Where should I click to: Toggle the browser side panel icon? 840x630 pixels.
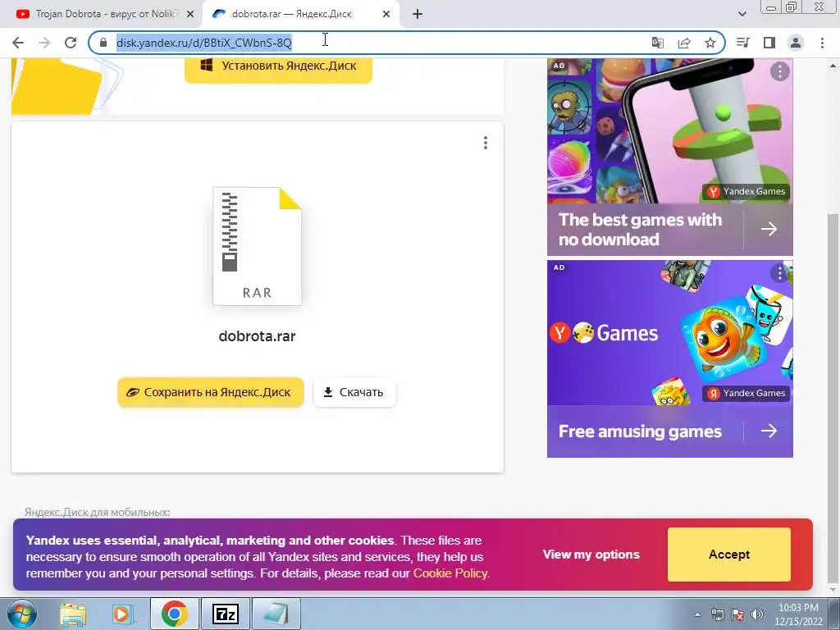(x=769, y=43)
